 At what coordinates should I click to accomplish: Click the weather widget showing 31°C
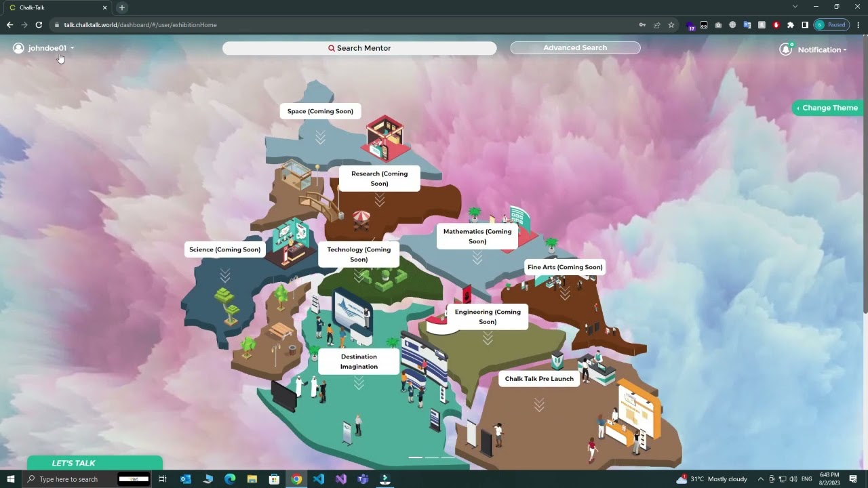711,479
